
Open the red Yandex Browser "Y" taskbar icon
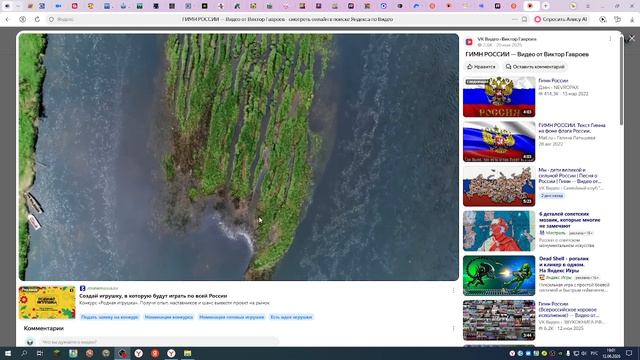[155, 353]
